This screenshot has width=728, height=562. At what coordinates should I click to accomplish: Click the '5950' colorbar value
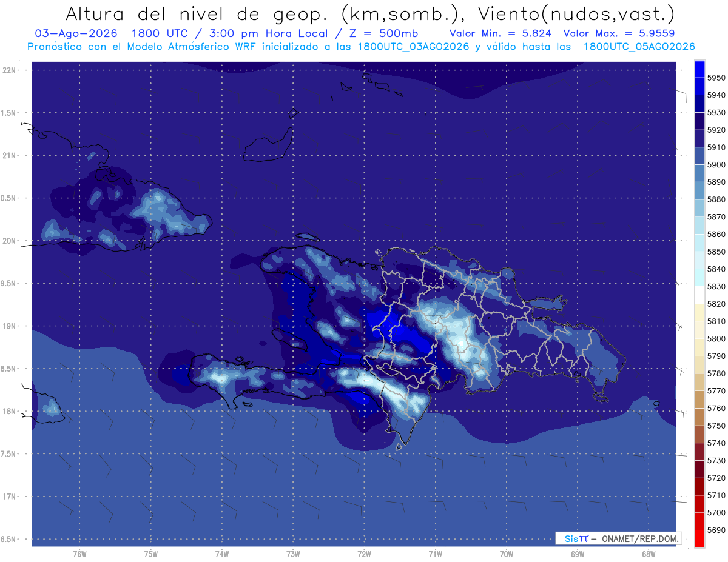(716, 78)
